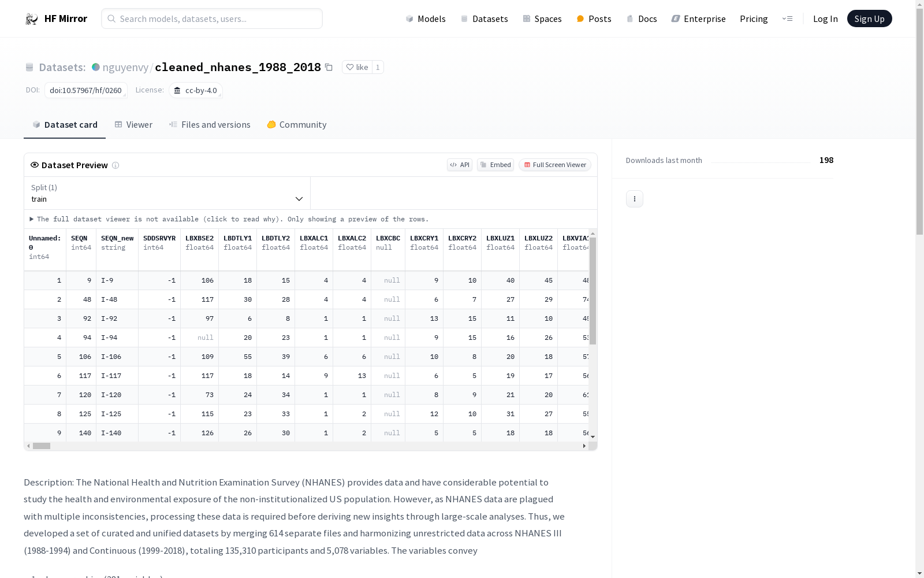
Task: Click the license building icon
Action: pyautogui.click(x=177, y=90)
